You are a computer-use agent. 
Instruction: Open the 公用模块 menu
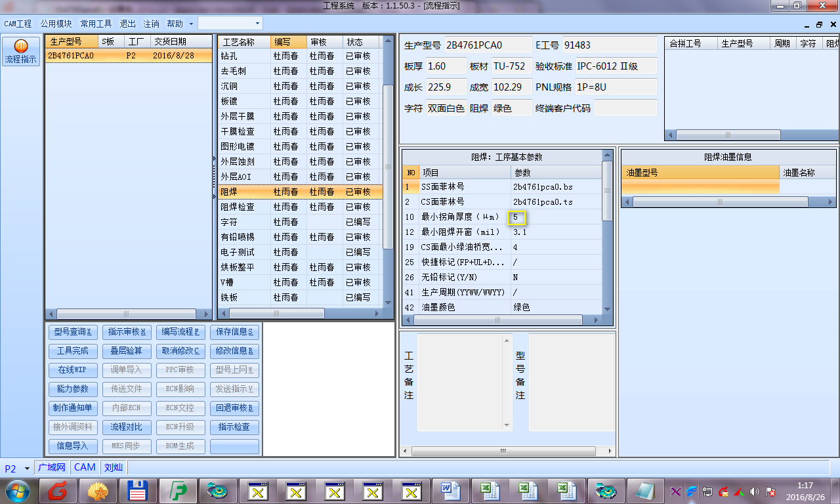(56, 24)
